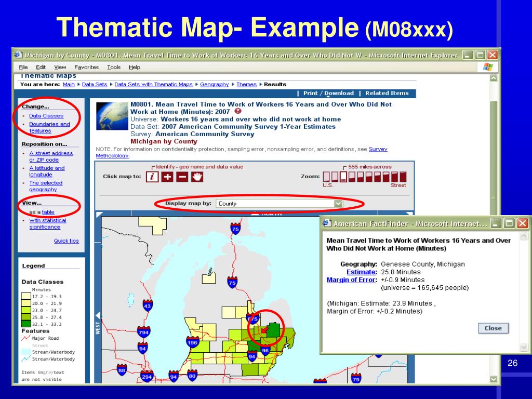
Task: Go to Main breadcrumb link
Action: point(69,85)
